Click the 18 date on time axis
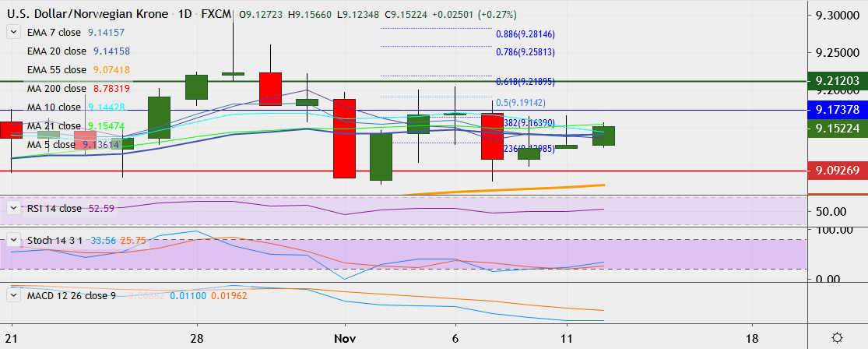868x349 pixels. point(752,338)
